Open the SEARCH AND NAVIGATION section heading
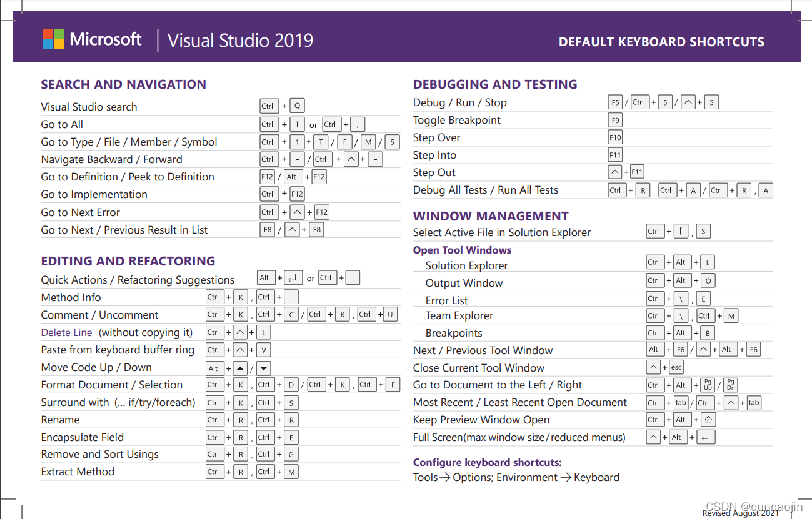This screenshot has height=519, width=812. pyautogui.click(x=123, y=84)
